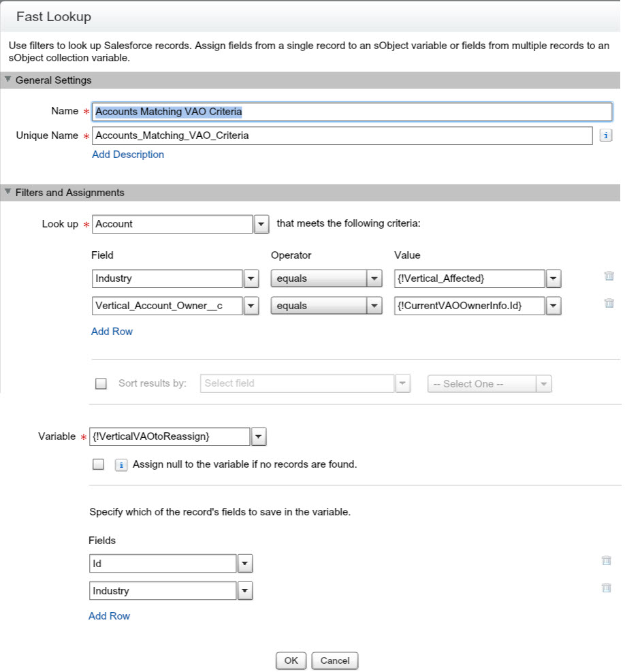
Task: Collapse the Filters and Assignments section
Action: click(x=8, y=192)
